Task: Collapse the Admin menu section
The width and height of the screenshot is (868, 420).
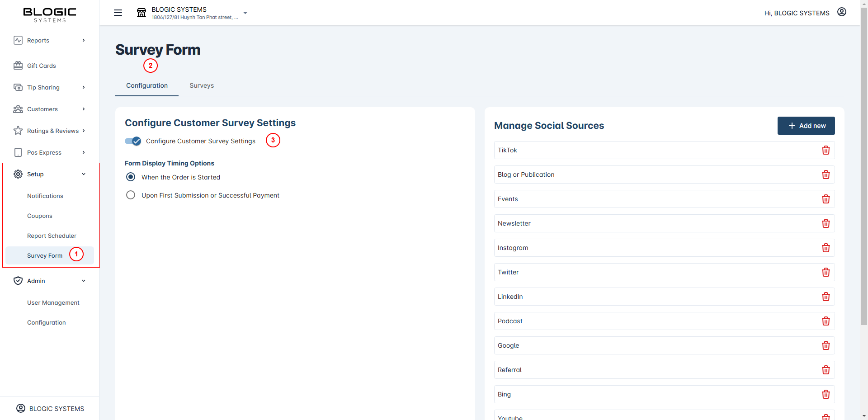Action: pos(84,281)
